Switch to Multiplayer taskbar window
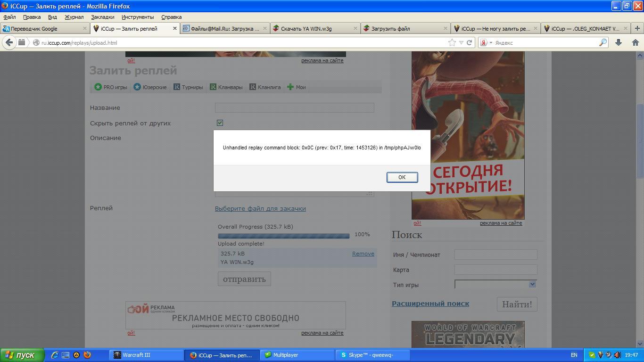Viewport: 644px width, 362px height. tap(297, 355)
